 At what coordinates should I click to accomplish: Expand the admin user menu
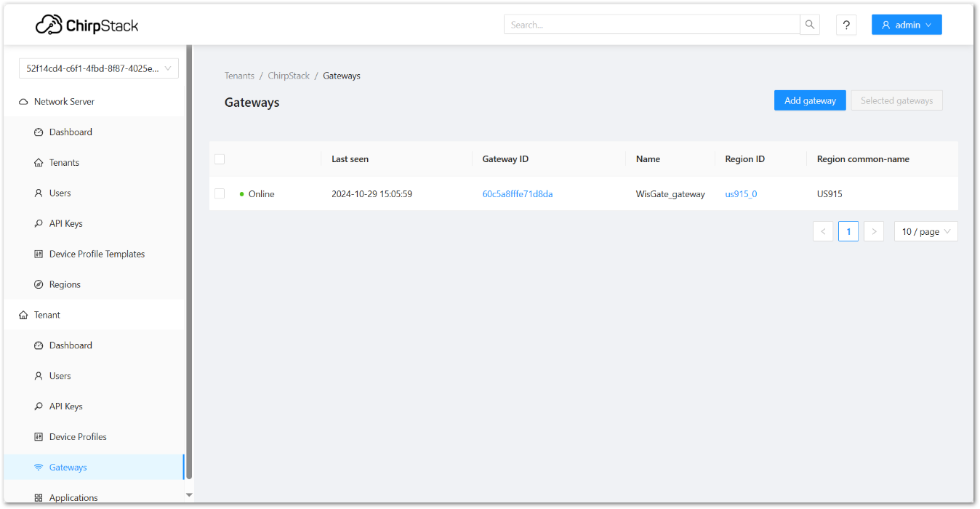pos(907,25)
